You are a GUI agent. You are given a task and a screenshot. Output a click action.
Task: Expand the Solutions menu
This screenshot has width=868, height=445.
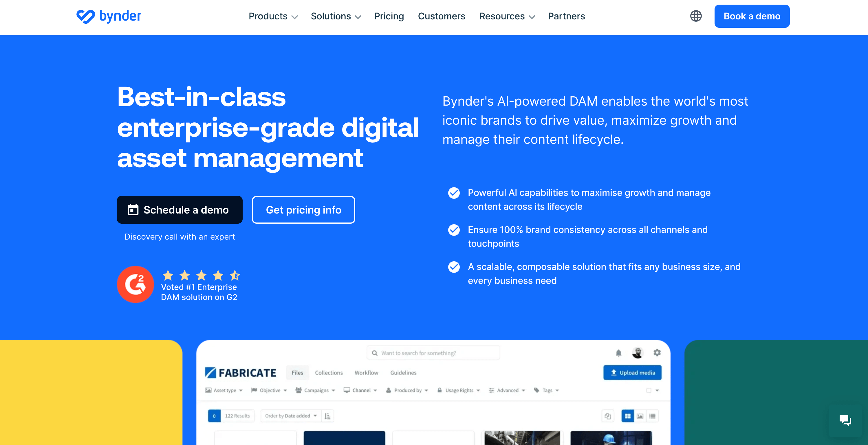click(336, 16)
